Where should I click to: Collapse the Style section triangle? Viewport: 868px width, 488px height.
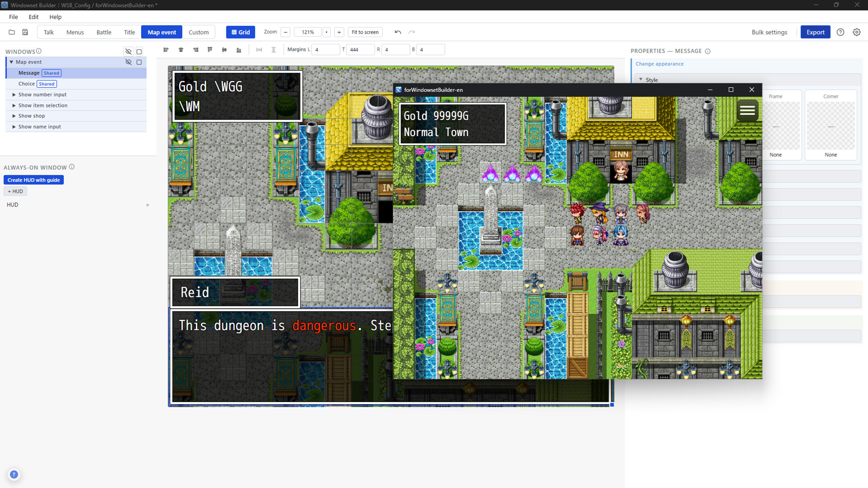click(x=641, y=80)
